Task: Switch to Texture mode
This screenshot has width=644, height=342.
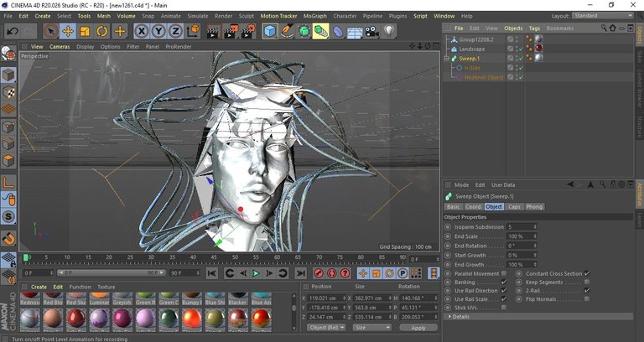Action: click(x=8, y=92)
